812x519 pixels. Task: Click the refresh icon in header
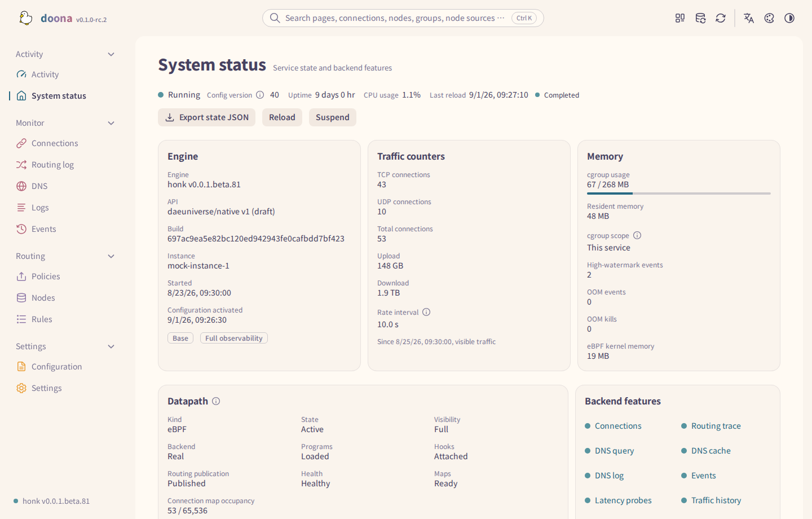click(x=721, y=18)
